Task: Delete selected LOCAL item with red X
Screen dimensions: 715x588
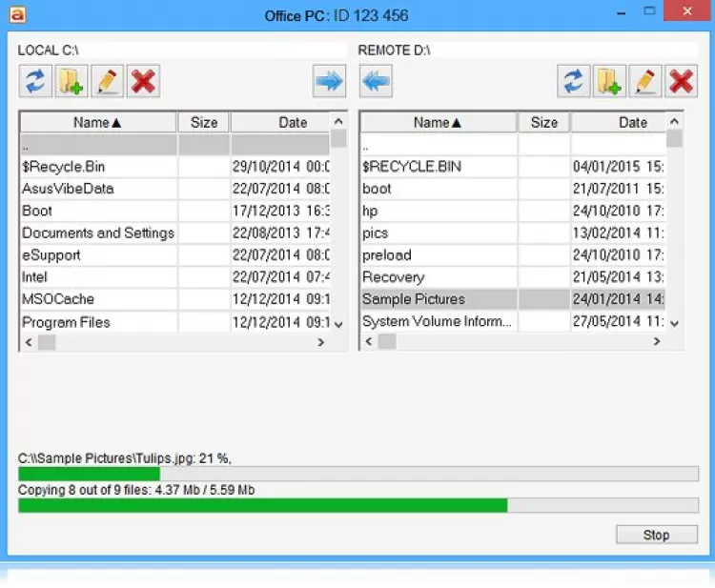Action: [143, 81]
